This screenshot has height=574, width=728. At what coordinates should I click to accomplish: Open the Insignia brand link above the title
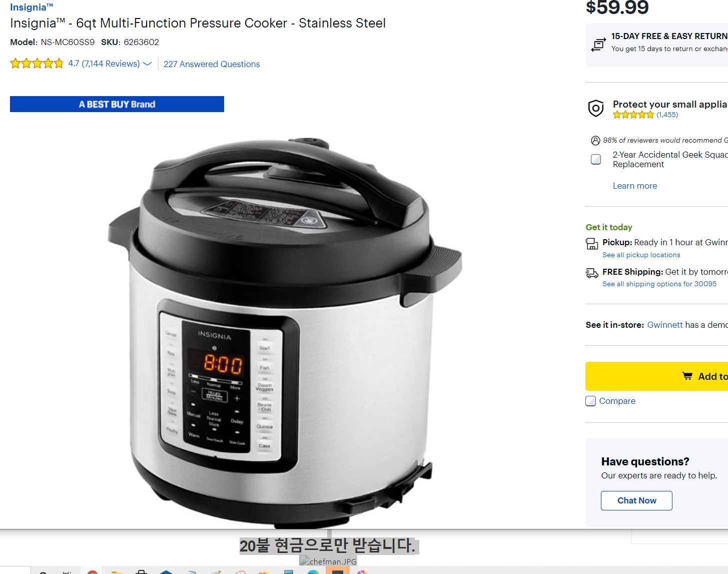32,8
